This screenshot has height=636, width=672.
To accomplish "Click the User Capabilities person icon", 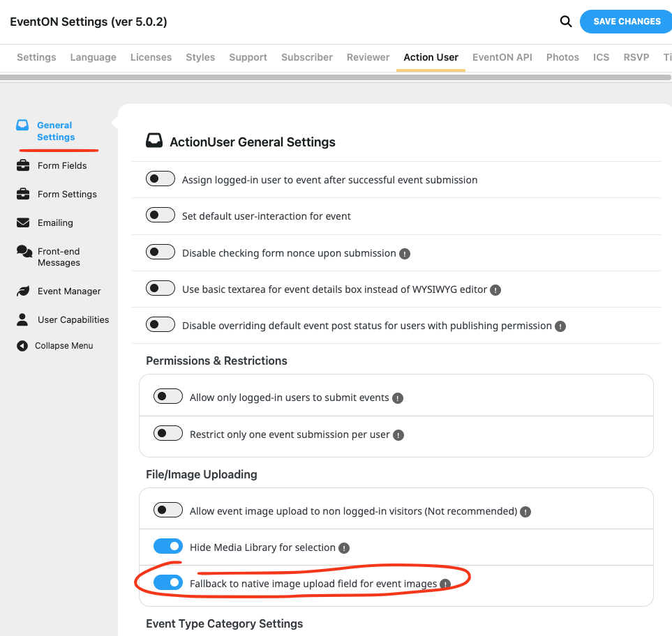I will (24, 319).
